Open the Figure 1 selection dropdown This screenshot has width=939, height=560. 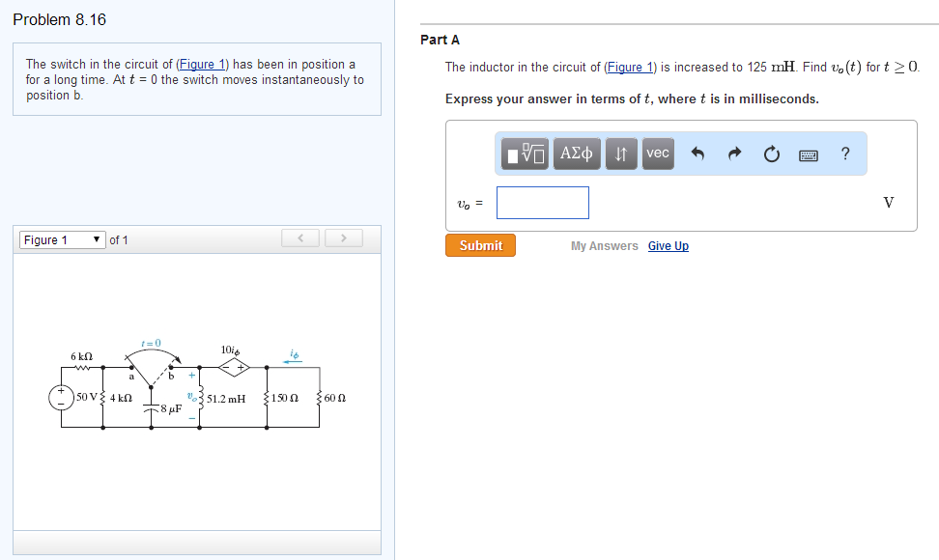[62, 239]
